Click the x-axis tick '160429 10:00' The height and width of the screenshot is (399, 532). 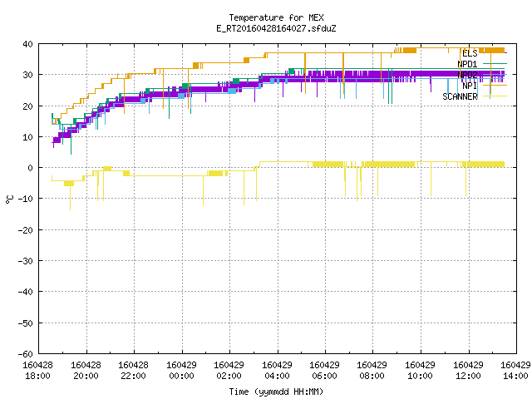[x=421, y=371]
